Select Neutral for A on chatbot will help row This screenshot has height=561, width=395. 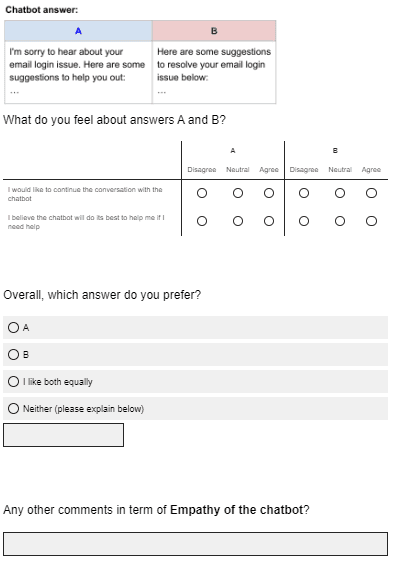point(238,221)
